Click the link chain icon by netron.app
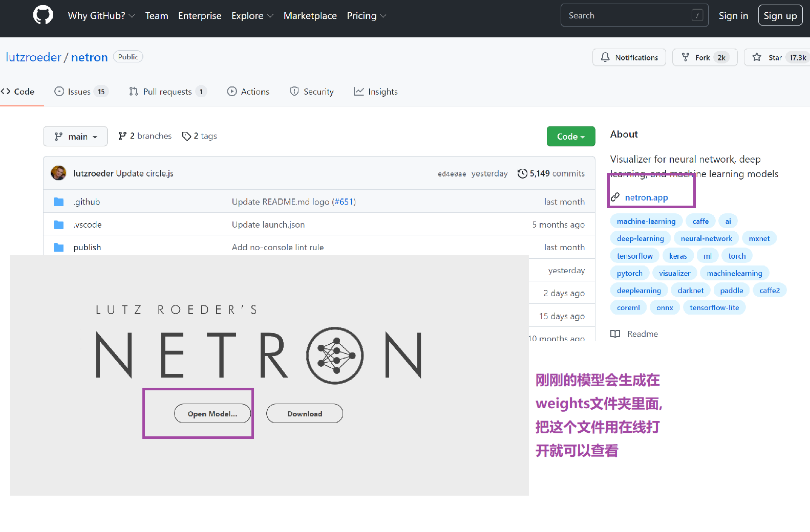 [615, 197]
